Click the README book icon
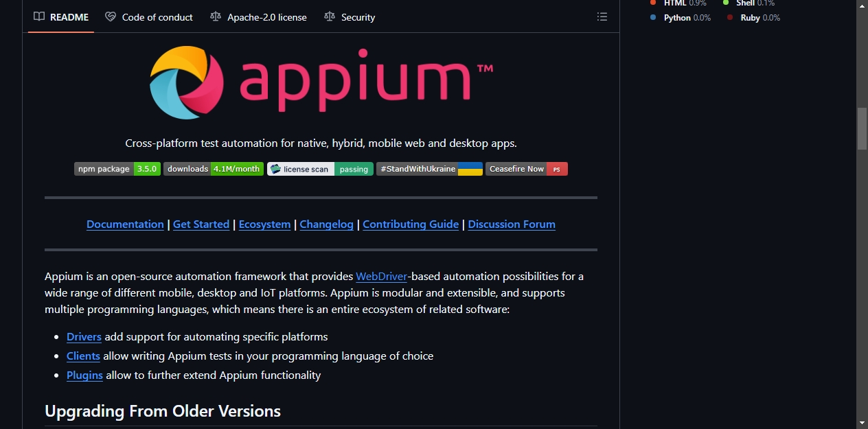 (x=39, y=16)
